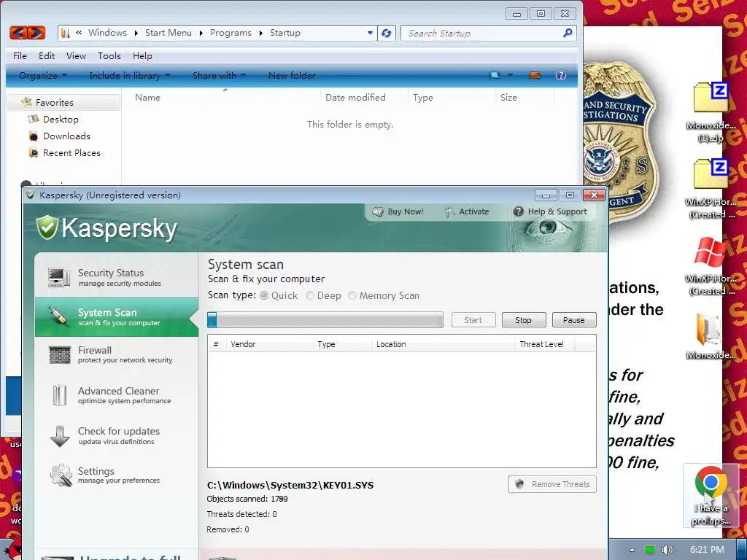
Task: Click the change view icon in Explorer toolbar
Action: pyautogui.click(x=495, y=75)
